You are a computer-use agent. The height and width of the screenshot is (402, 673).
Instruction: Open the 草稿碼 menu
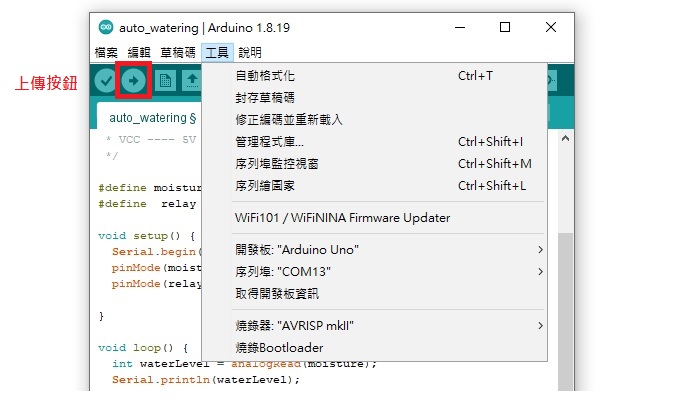coord(178,53)
